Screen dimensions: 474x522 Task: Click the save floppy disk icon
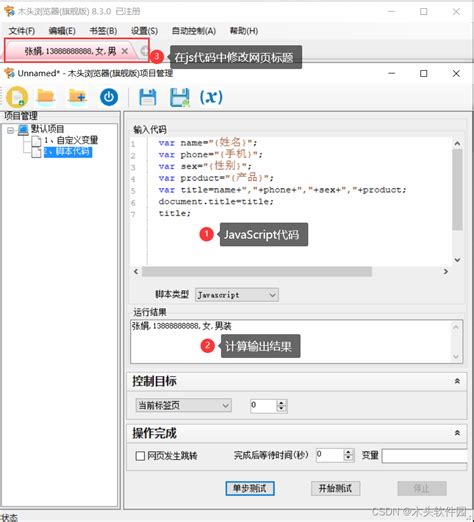(147, 97)
